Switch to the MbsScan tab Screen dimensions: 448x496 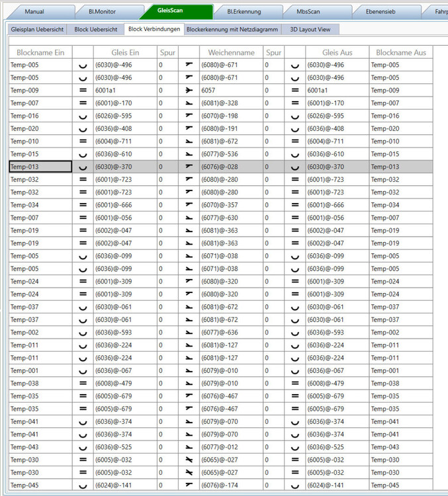[x=308, y=12]
